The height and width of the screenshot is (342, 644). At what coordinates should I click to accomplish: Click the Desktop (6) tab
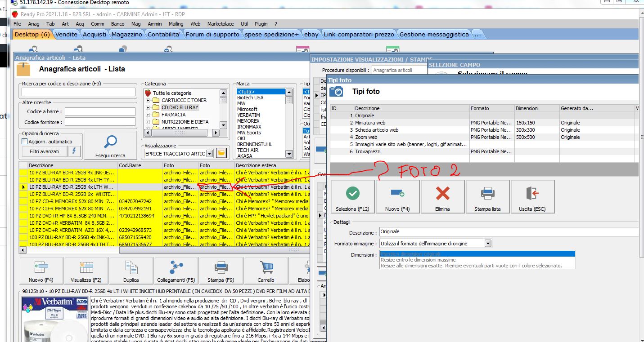32,34
